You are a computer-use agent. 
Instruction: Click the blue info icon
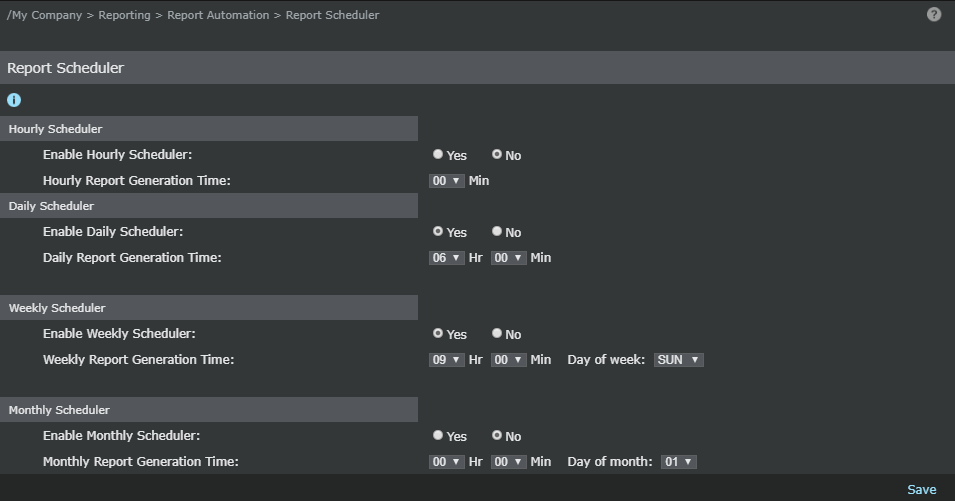[14, 100]
